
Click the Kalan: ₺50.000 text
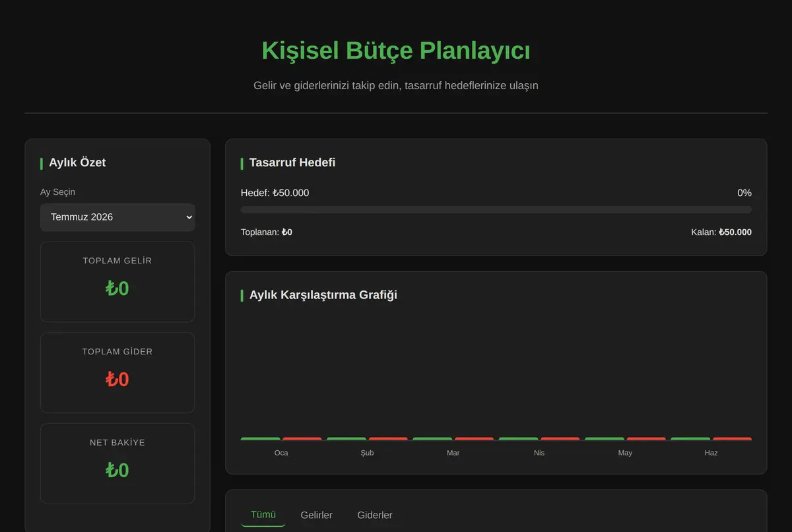tap(721, 232)
